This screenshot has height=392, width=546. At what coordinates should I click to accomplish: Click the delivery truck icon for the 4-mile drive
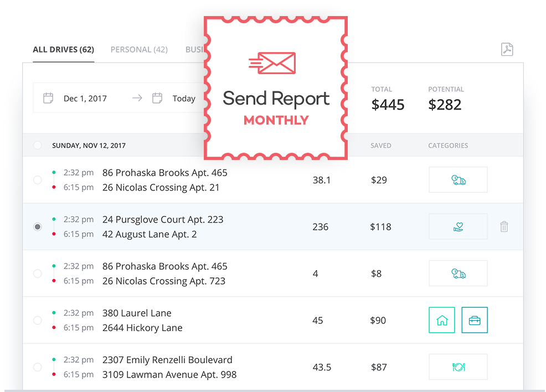pyautogui.click(x=459, y=274)
